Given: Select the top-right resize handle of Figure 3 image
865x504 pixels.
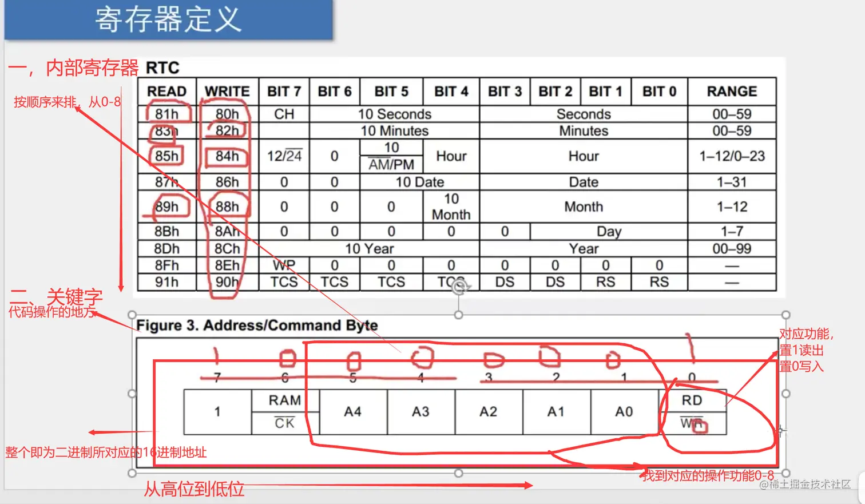Looking at the screenshot, I should tap(786, 315).
